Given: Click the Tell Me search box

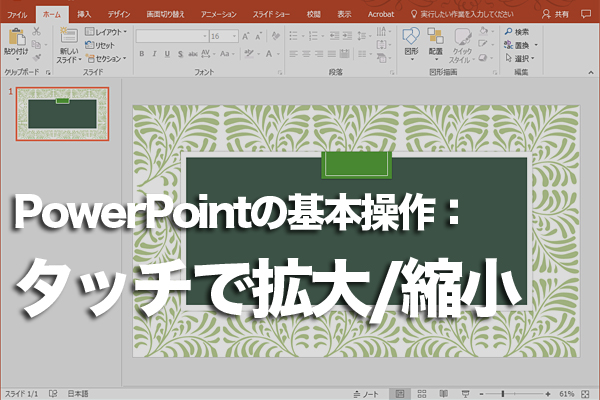Looking at the screenshot, I should click(462, 15).
